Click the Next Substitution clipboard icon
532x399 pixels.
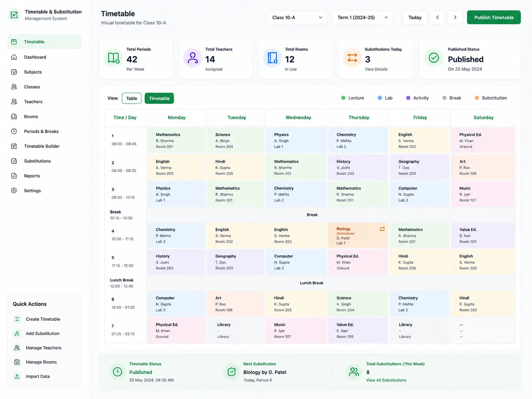pyautogui.click(x=231, y=372)
